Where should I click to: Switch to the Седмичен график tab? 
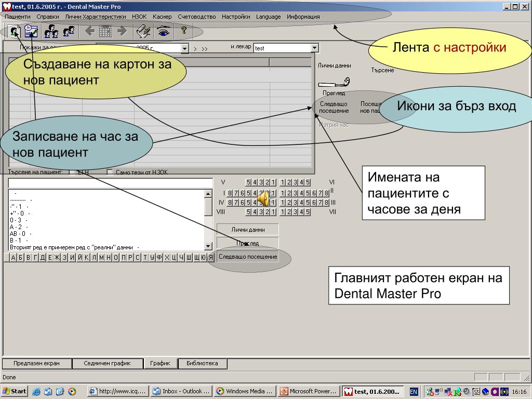[107, 363]
